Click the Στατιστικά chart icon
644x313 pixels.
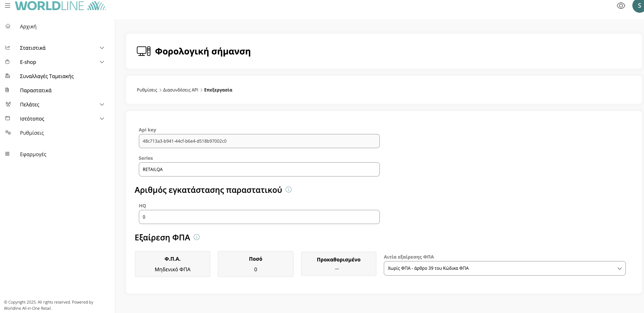coord(8,48)
